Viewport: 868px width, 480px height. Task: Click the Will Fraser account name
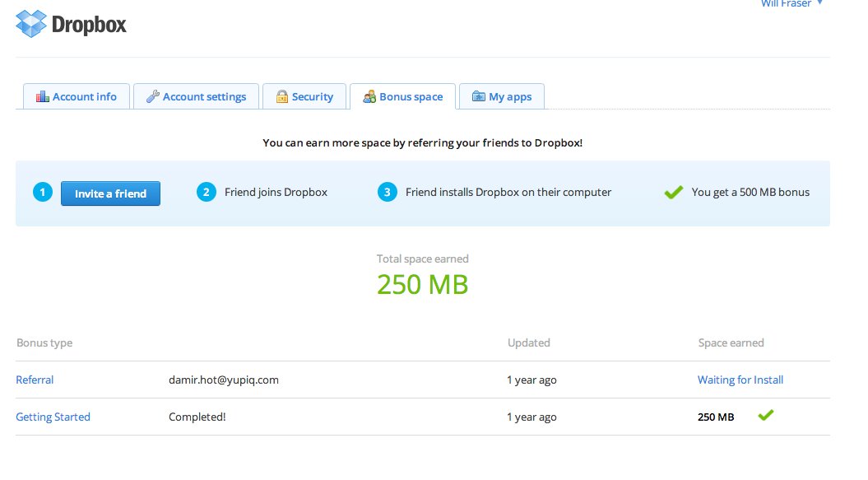coord(786,4)
